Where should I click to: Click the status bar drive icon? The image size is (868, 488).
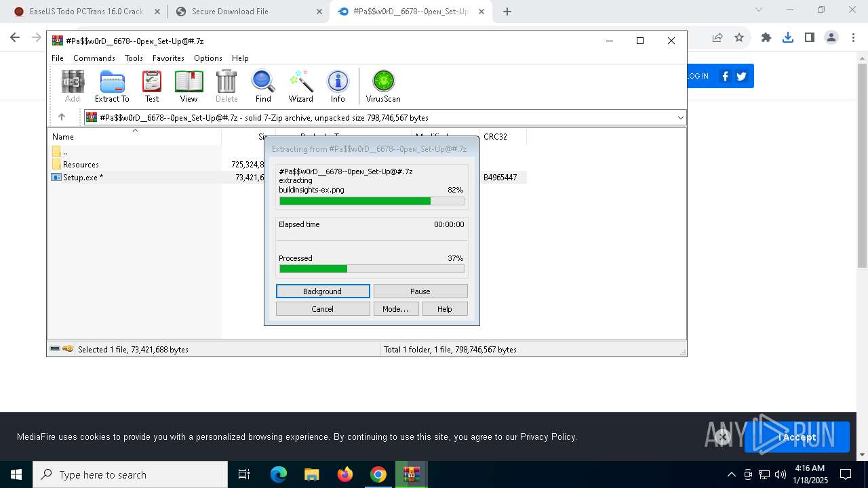pyautogui.click(x=55, y=349)
